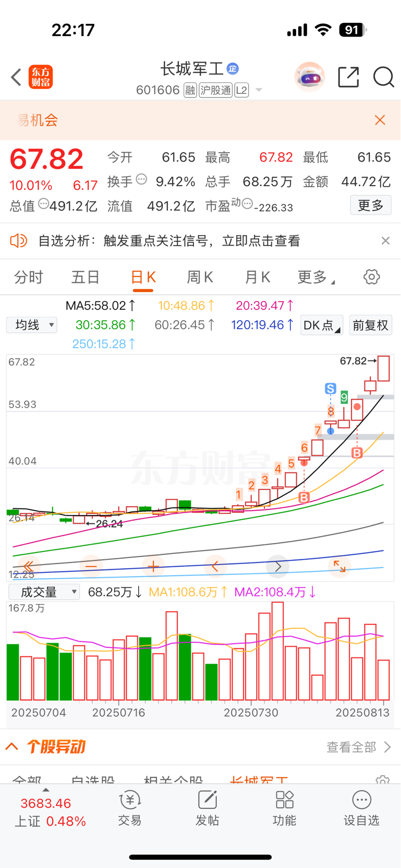
Task: Switch to 五日 tab
Action: pyautogui.click(x=86, y=277)
